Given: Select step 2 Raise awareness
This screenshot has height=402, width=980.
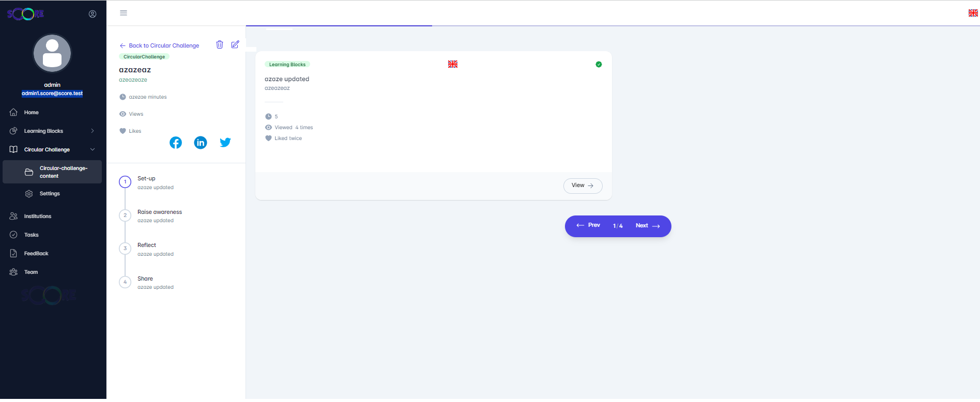Looking at the screenshot, I should 159,212.
